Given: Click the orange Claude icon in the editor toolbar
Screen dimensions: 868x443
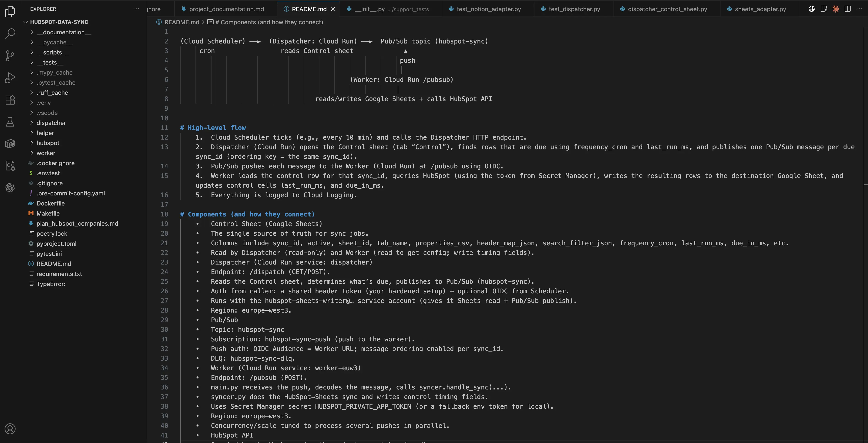Looking at the screenshot, I should click(x=836, y=9).
